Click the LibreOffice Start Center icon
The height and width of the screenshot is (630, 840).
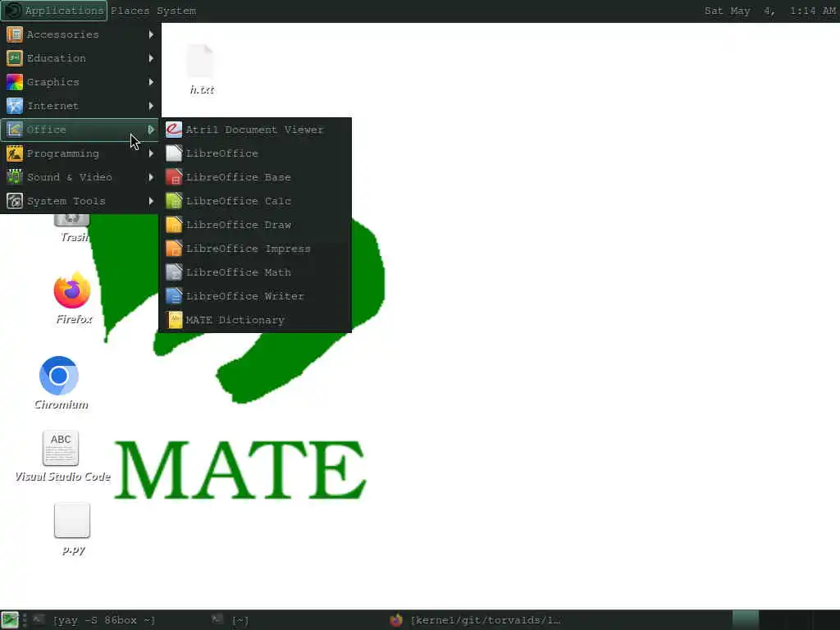point(174,153)
